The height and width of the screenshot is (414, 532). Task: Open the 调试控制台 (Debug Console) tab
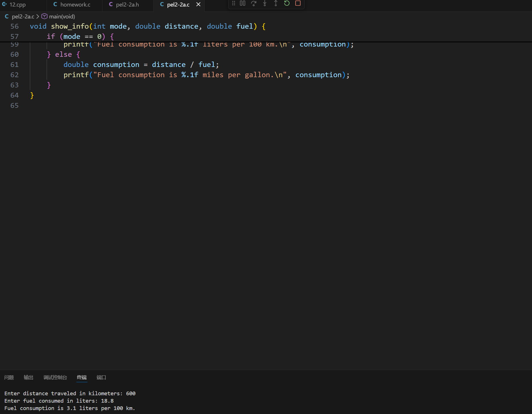(x=55, y=377)
